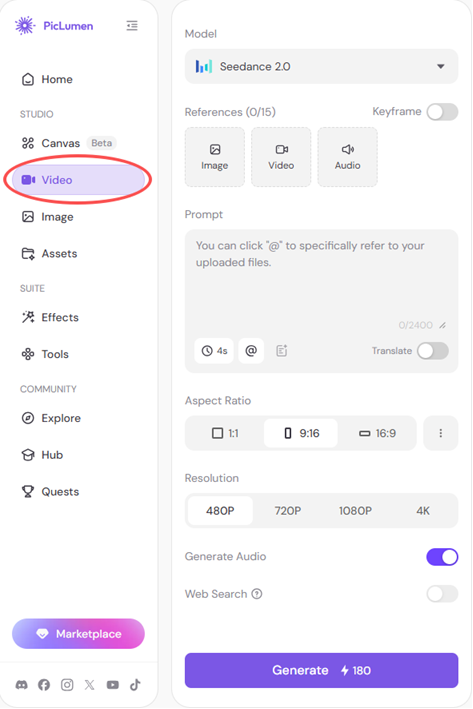
Task: Open the 4s duration selector
Action: click(x=214, y=350)
